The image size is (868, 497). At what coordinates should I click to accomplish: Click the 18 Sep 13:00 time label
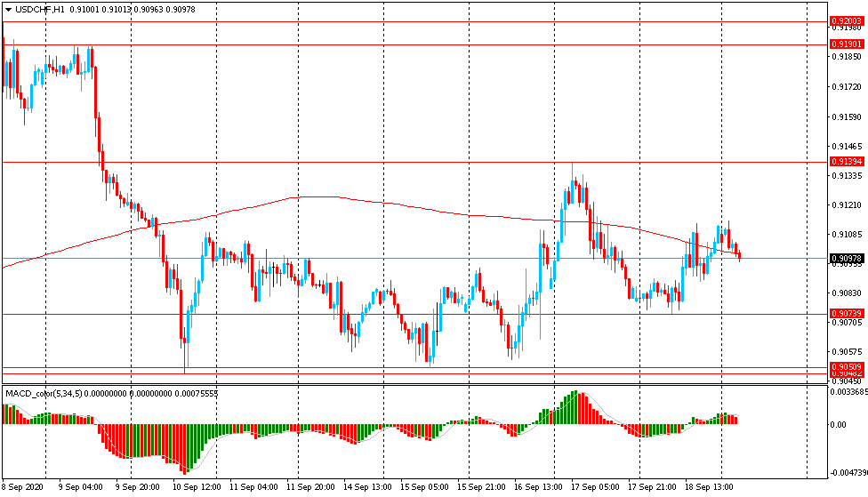coord(711,487)
